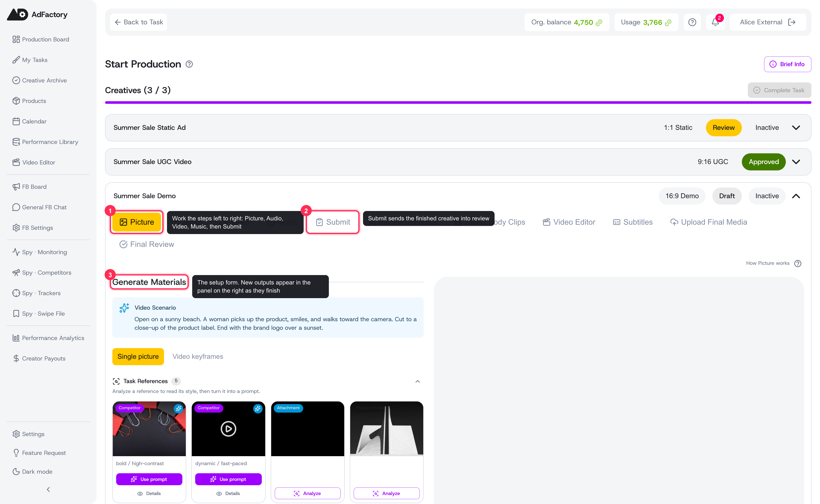Viewport: 820px width, 504px height.
Task: Use prompt from dynamic fast-paced reference
Action: coord(228,479)
